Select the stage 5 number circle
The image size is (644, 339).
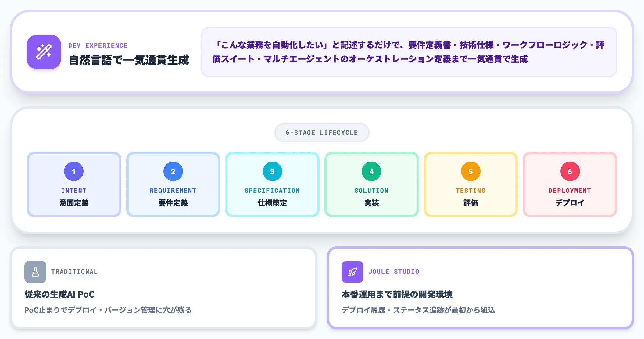click(x=471, y=171)
